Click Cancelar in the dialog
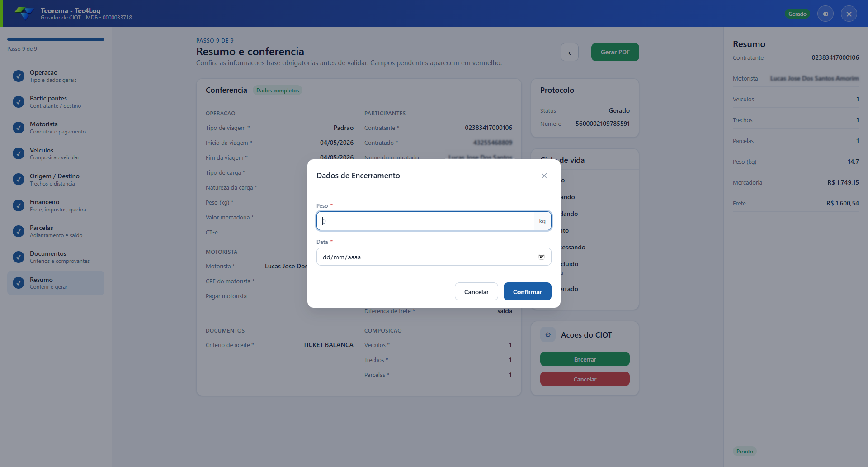The image size is (868, 467). pos(476,291)
